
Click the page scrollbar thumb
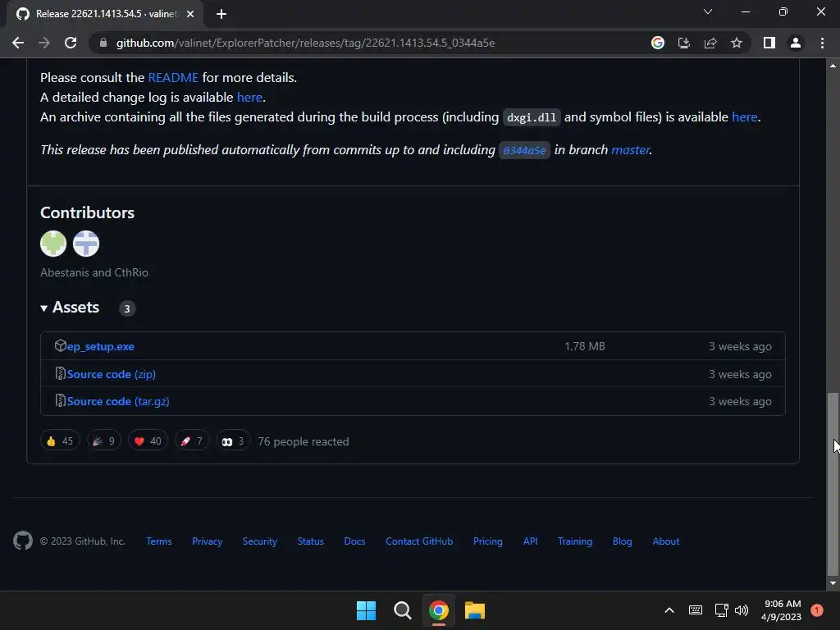click(833, 482)
